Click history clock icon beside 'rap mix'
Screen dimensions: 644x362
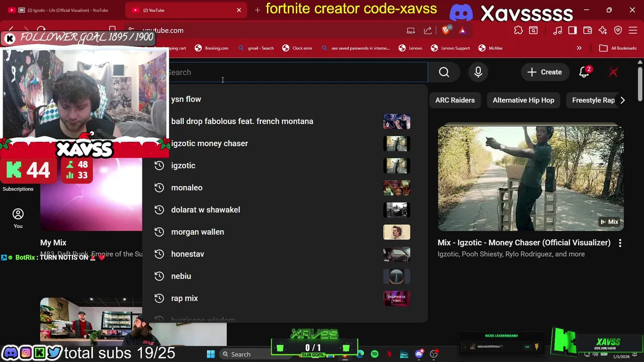click(x=159, y=298)
